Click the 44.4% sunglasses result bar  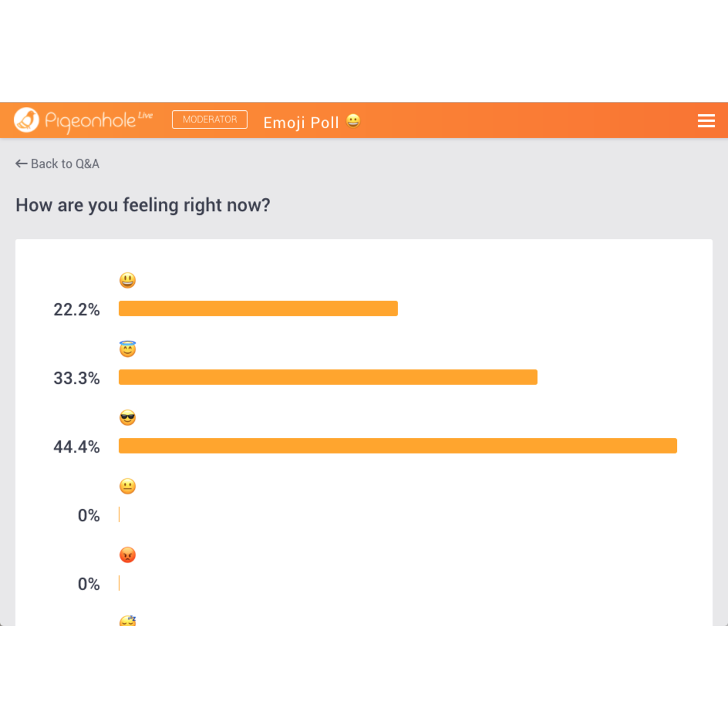[398, 446]
